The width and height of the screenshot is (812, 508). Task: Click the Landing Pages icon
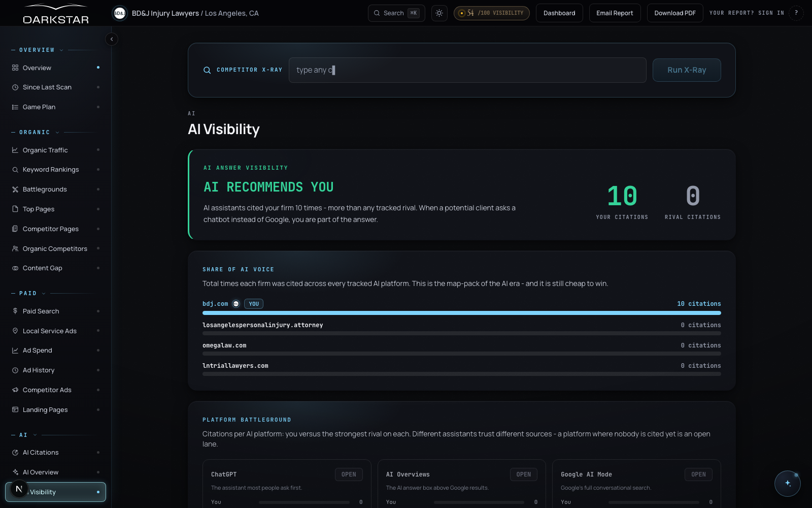(15, 409)
